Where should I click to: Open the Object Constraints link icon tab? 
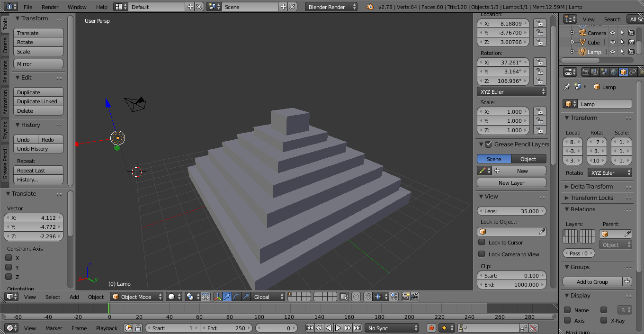(x=633, y=72)
